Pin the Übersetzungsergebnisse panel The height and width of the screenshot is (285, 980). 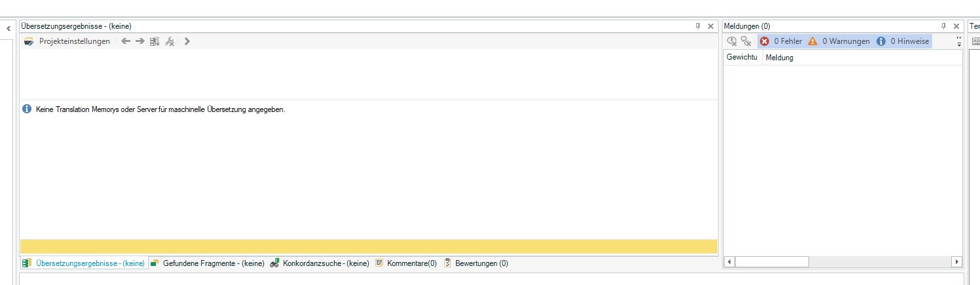698,26
